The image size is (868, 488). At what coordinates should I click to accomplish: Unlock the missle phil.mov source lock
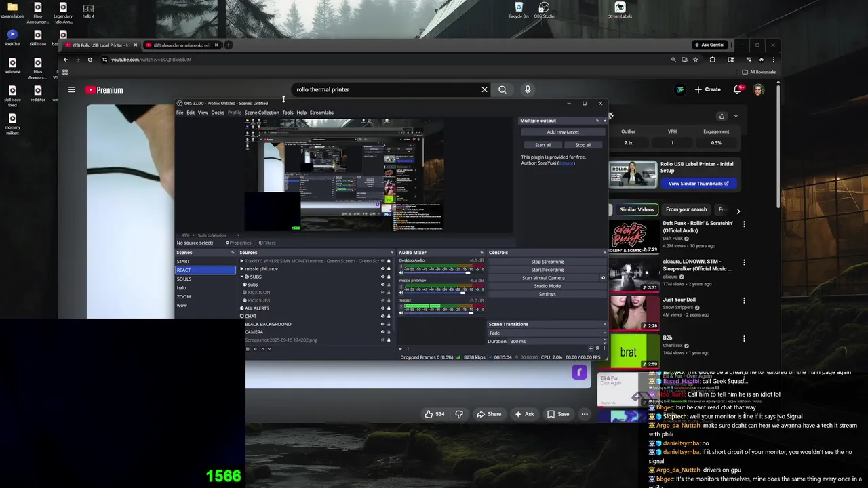point(389,269)
